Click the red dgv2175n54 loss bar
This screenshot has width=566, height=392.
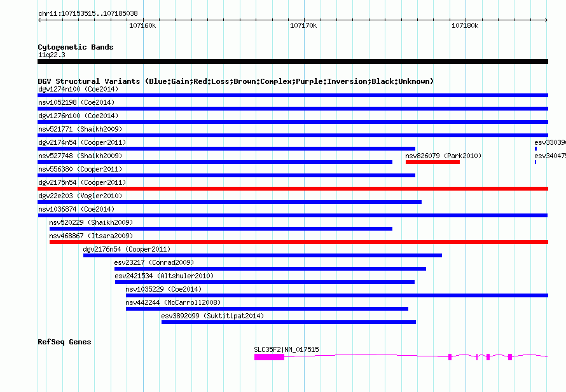pos(293,189)
